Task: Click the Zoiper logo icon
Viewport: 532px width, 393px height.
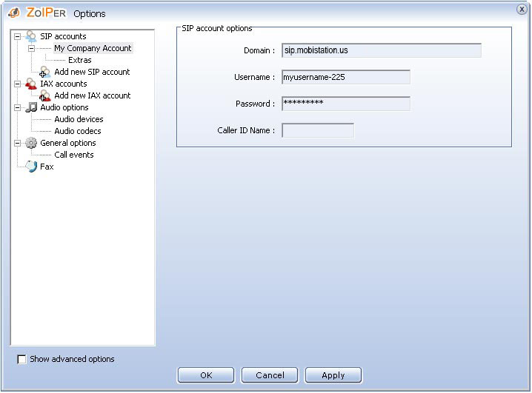Action: [14, 13]
